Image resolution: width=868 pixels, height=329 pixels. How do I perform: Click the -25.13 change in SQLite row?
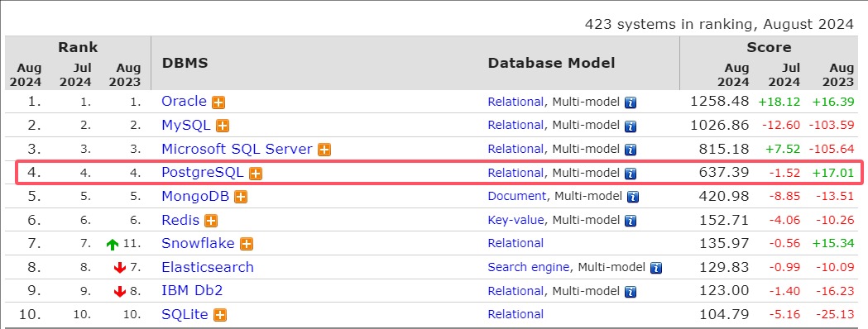click(835, 315)
